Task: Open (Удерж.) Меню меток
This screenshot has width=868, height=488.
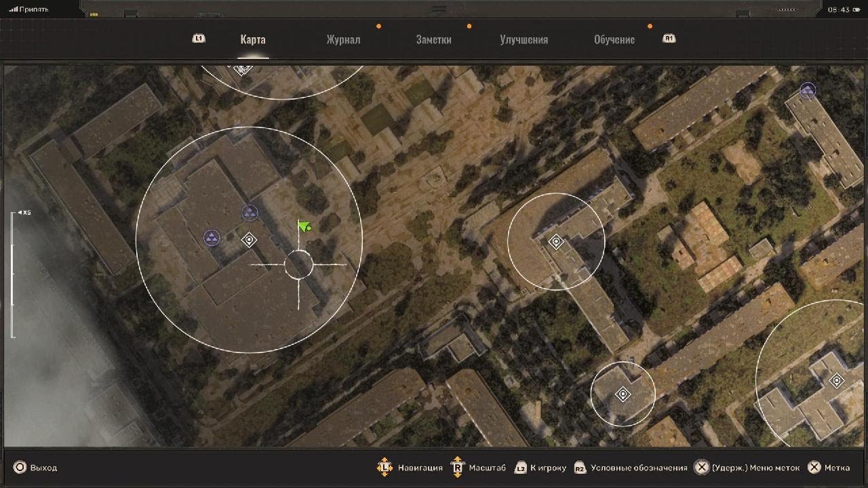Action: click(756, 468)
